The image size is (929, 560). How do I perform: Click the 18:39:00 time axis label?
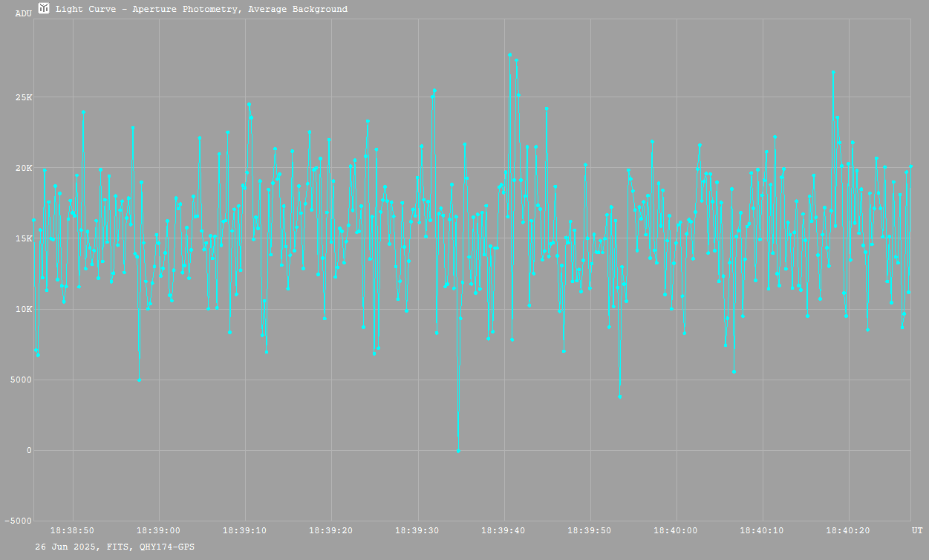159,530
